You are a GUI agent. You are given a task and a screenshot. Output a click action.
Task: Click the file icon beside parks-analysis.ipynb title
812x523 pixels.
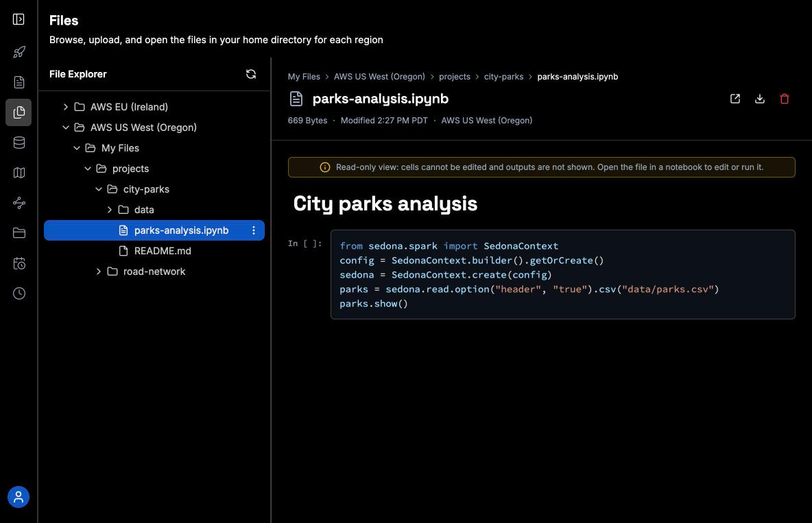tap(296, 99)
